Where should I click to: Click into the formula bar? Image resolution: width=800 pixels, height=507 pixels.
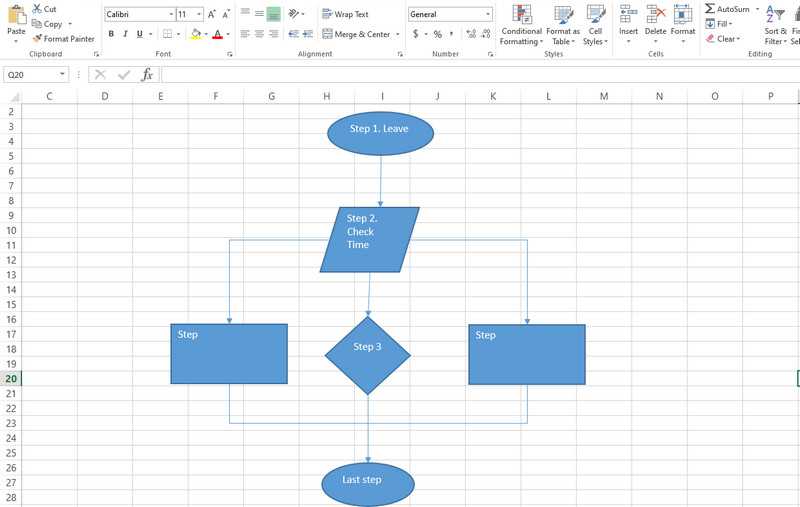[x=480, y=75]
